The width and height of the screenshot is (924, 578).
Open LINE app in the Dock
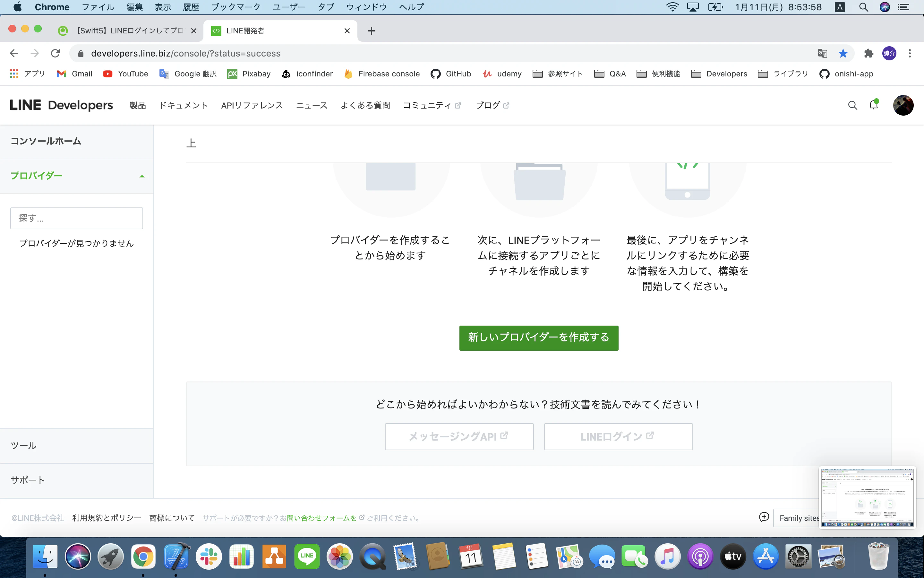307,556
